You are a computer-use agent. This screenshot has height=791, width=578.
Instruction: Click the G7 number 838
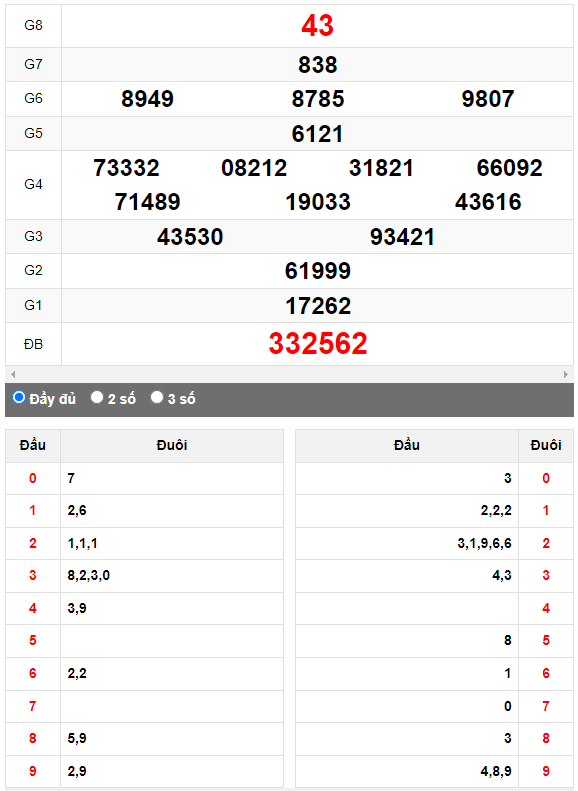(317, 65)
